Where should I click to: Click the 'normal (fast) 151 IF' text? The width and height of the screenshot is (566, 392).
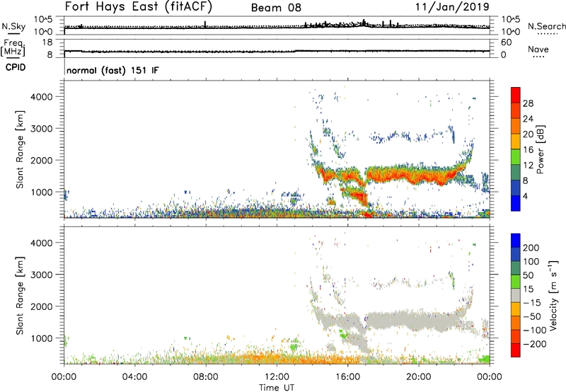pyautogui.click(x=112, y=70)
